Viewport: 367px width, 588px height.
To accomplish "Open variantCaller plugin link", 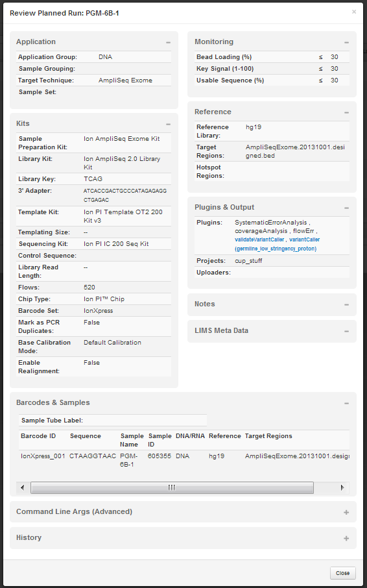I will coord(305,239).
